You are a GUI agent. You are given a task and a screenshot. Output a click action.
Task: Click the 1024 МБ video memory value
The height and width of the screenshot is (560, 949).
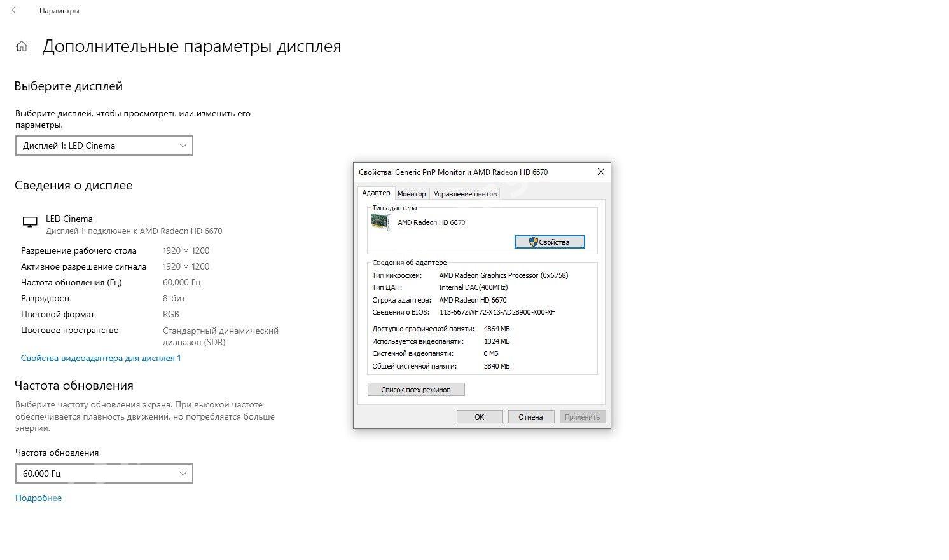point(497,341)
